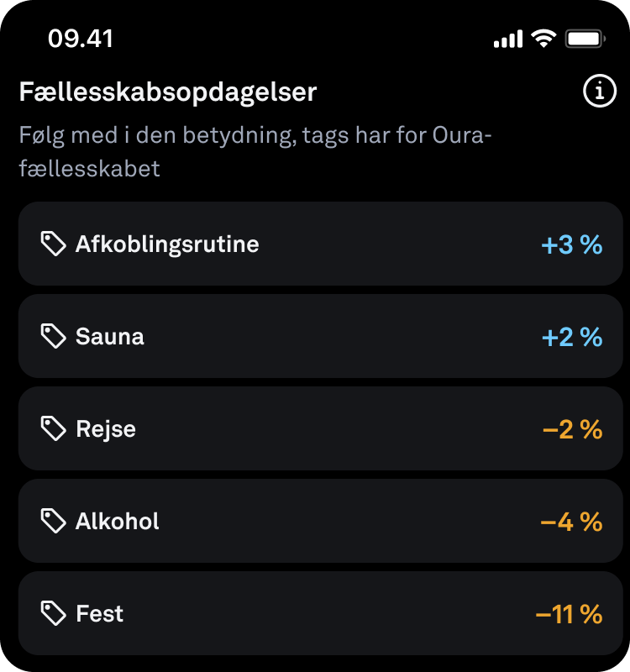Select the Rejse label
Screen dimensions: 630x672
[x=106, y=429]
